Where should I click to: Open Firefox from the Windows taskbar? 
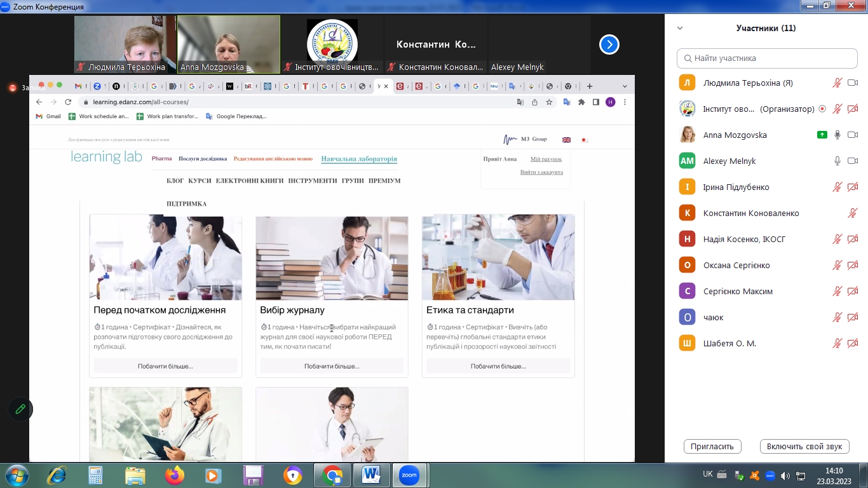[174, 475]
